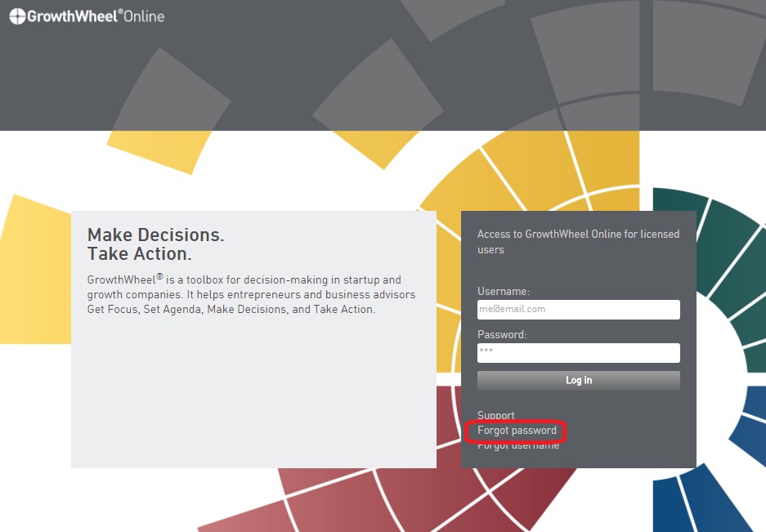Click the 'Make Decisions. Take Action.' heading
The image size is (766, 532).
(x=156, y=244)
